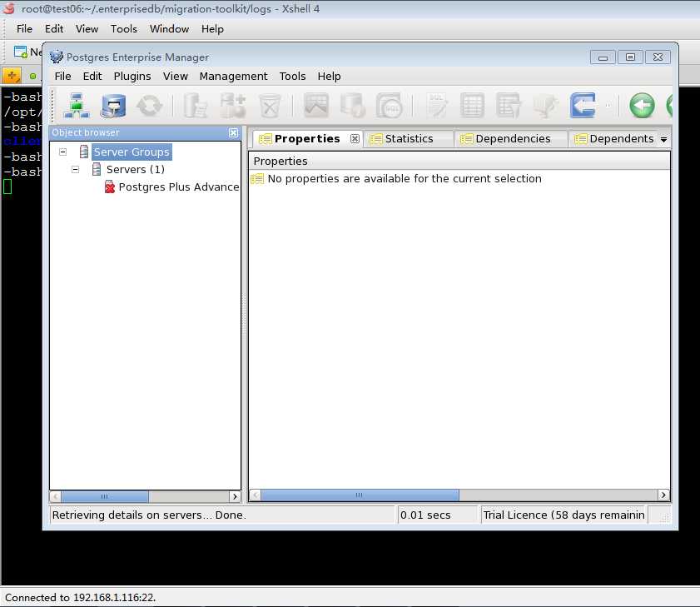Open Xshell Help menu
This screenshot has width=700, height=607.
(212, 29)
